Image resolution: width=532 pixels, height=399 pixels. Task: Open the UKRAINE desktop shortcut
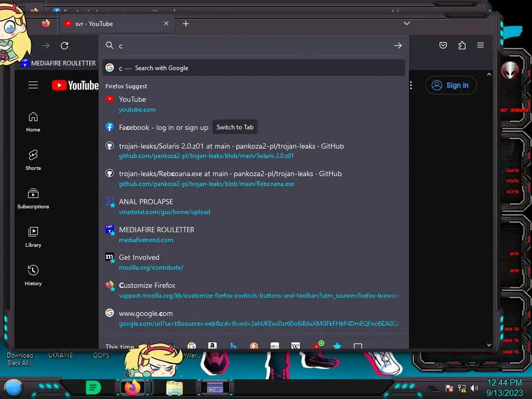pyautogui.click(x=60, y=355)
